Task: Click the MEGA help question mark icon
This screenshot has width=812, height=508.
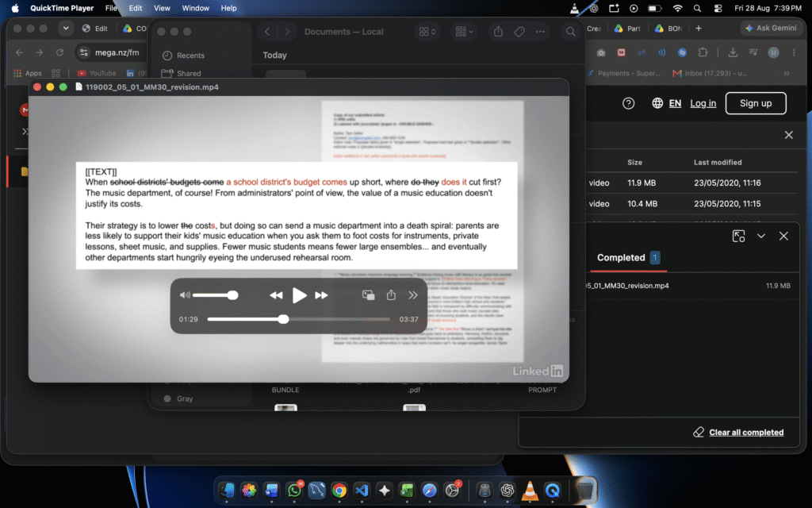Action: [628, 103]
